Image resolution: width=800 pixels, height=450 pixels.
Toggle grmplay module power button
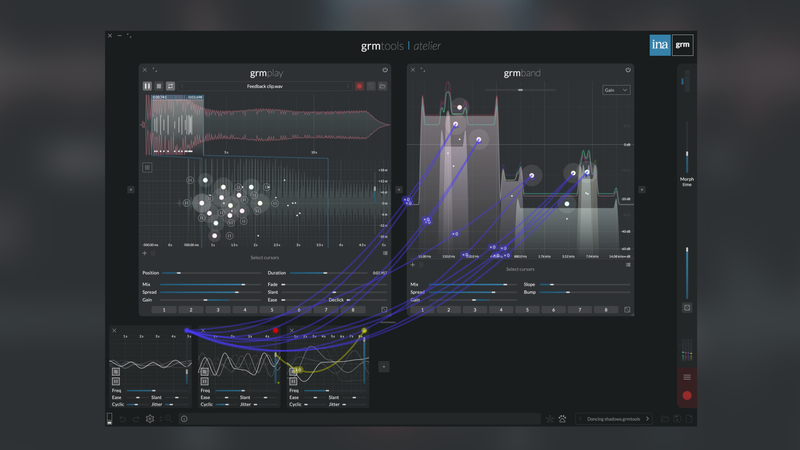385,71
